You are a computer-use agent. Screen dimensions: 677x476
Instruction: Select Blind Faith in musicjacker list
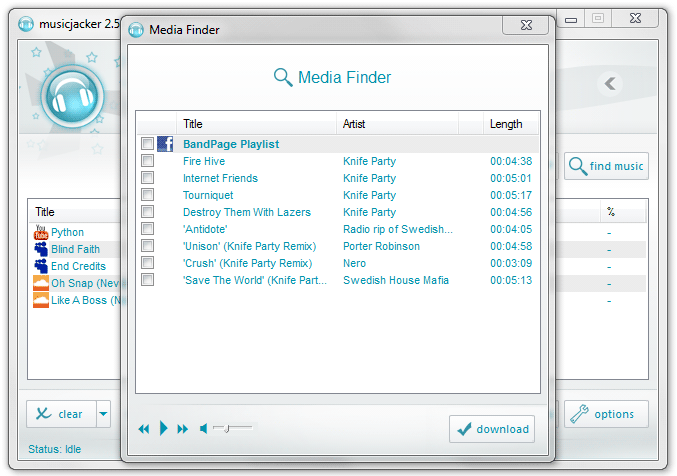76,249
